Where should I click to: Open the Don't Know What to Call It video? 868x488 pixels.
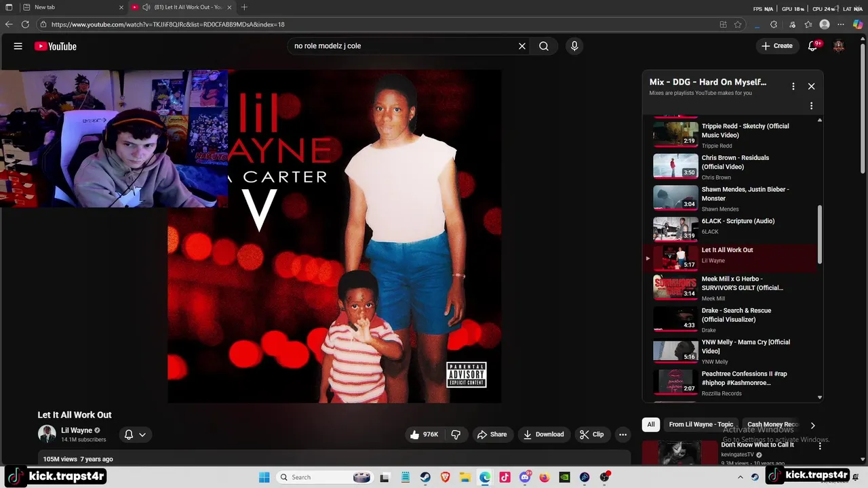click(757, 445)
